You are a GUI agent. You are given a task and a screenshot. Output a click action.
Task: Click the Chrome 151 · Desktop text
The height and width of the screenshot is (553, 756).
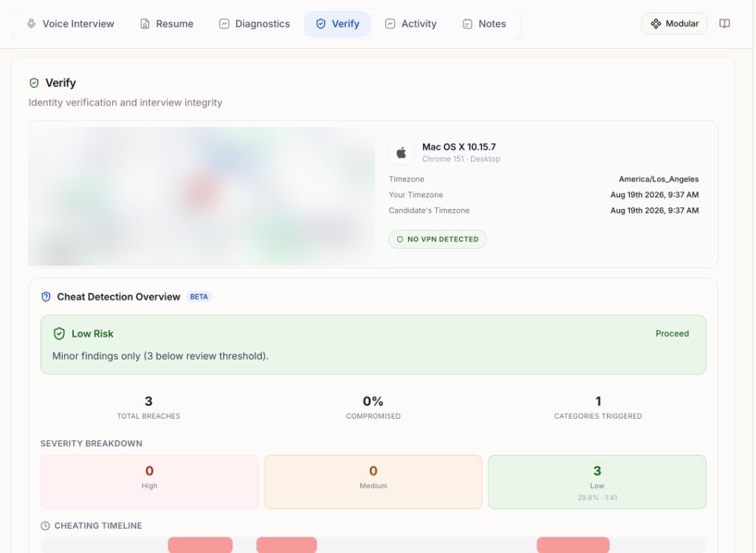pos(461,159)
